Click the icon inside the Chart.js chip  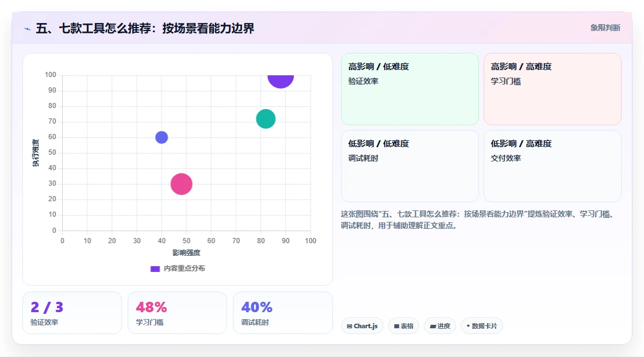point(350,326)
